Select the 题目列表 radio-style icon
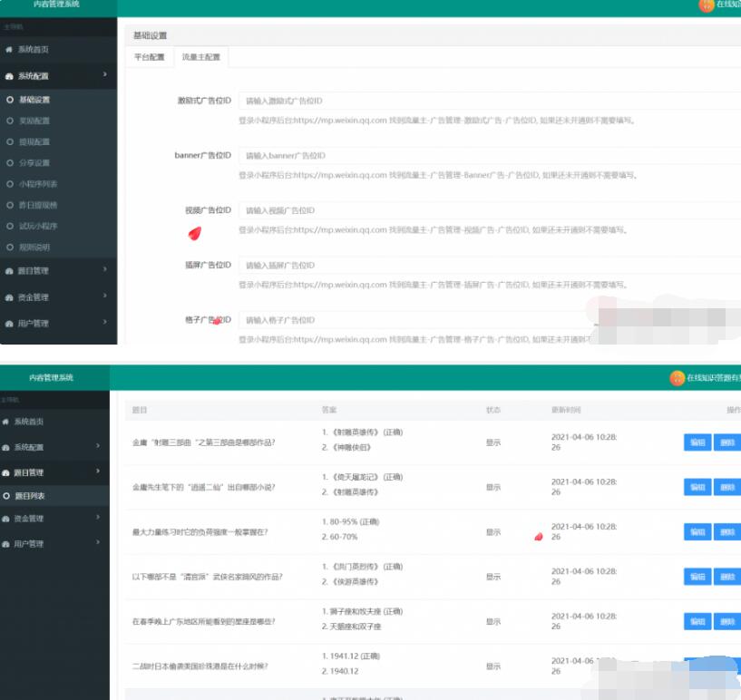This screenshot has height=700, width=741. click(x=6, y=496)
